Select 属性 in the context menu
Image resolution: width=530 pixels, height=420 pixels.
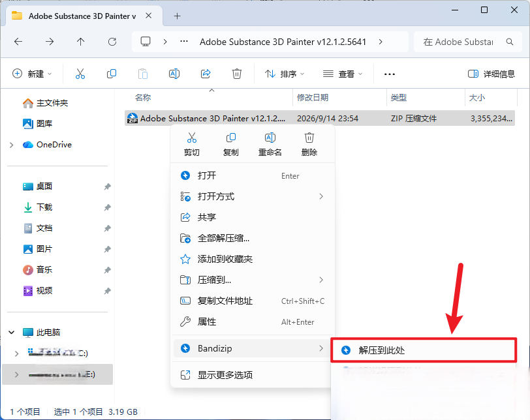(x=253, y=322)
